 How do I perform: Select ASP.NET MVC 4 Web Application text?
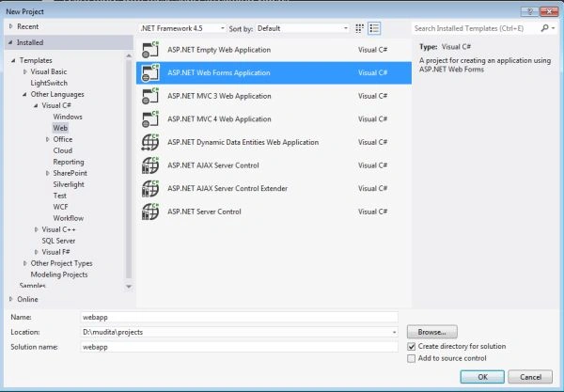pyautogui.click(x=219, y=119)
